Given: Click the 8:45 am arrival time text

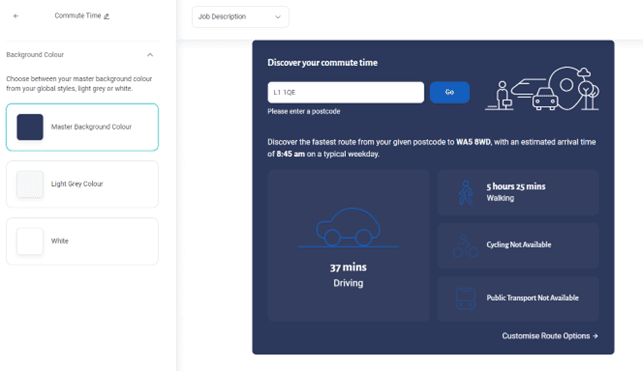Looking at the screenshot, I should [x=291, y=154].
